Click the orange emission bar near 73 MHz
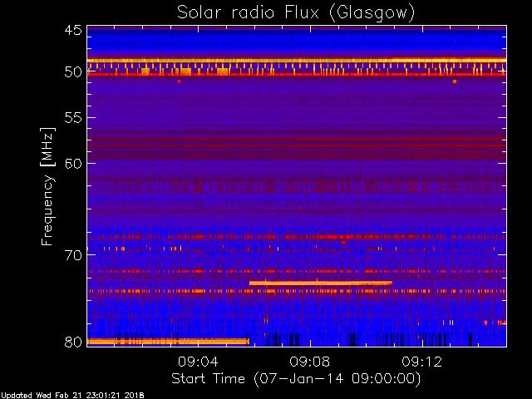Image resolution: width=532 pixels, height=399 pixels. (321, 283)
